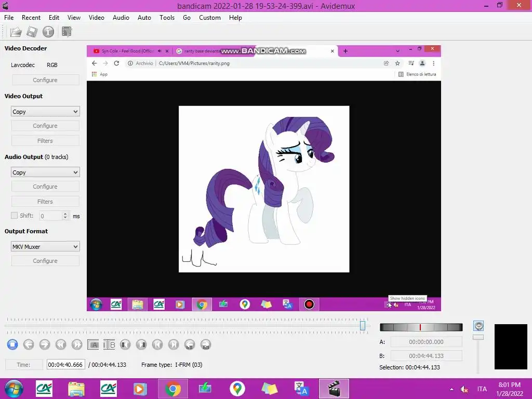Click the film strip toolbar icon
The height and width of the screenshot is (399, 532).
67,32
